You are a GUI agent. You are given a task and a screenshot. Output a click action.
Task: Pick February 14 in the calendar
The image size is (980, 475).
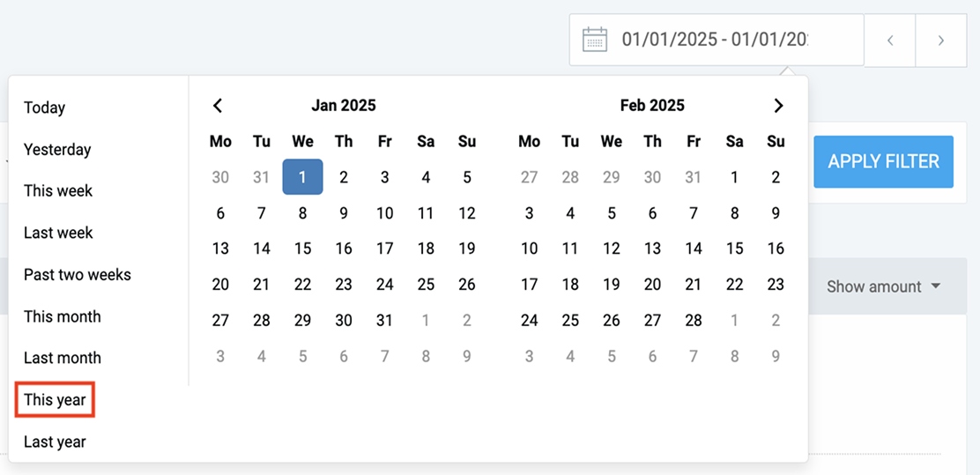694,249
